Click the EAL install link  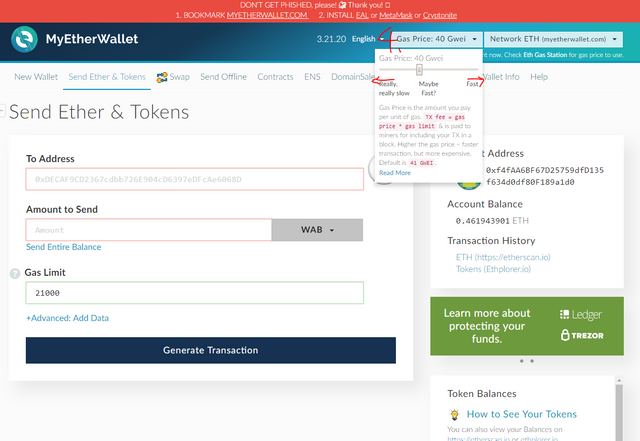click(x=362, y=15)
